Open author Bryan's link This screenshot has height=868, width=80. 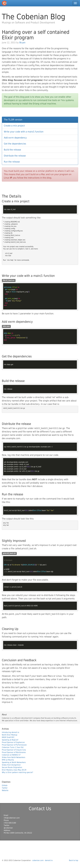tap(22, 42)
